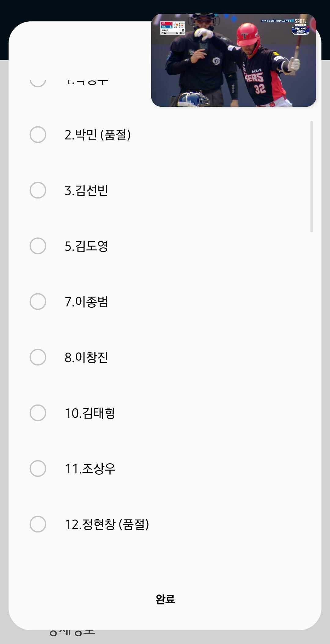Select the 8.이창진 radio circle
The image size is (330, 644).
[x=38, y=357]
